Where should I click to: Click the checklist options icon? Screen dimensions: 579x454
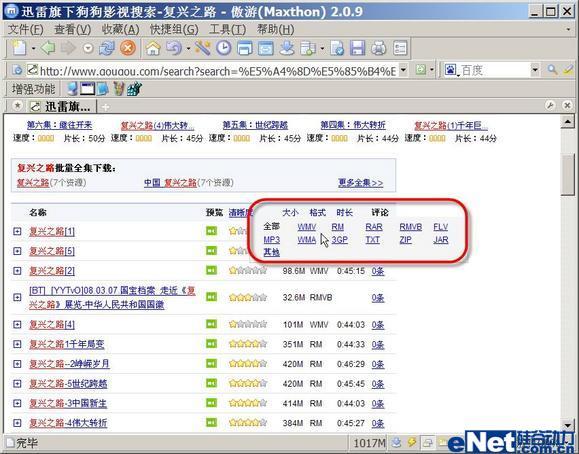tap(400, 48)
